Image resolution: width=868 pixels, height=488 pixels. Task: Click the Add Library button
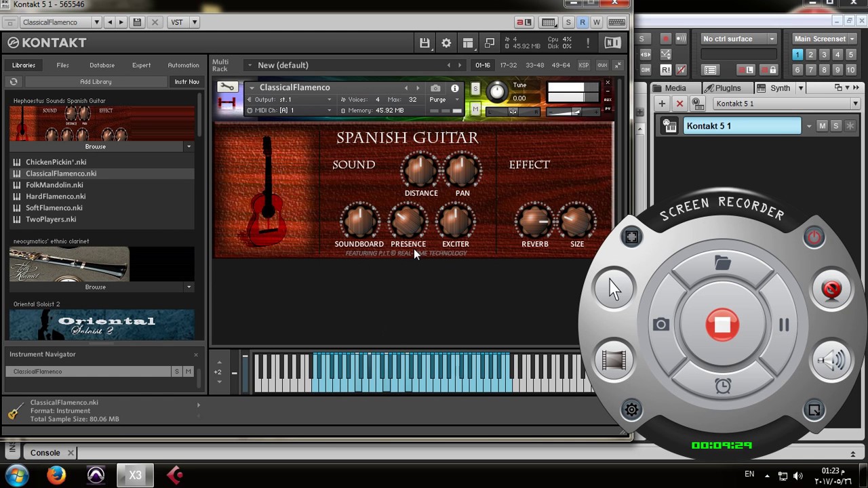pyautogui.click(x=96, y=81)
